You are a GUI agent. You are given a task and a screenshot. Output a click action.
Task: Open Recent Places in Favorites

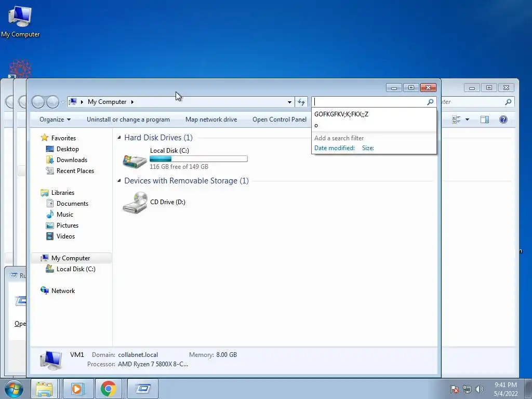coord(75,170)
